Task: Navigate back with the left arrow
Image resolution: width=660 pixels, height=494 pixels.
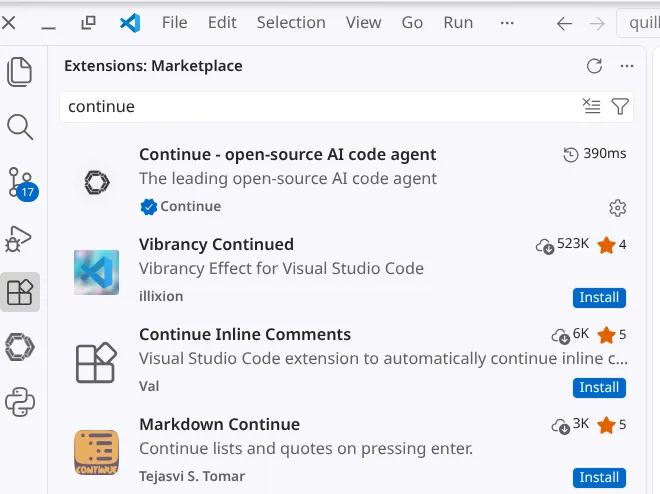Action: pos(564,24)
